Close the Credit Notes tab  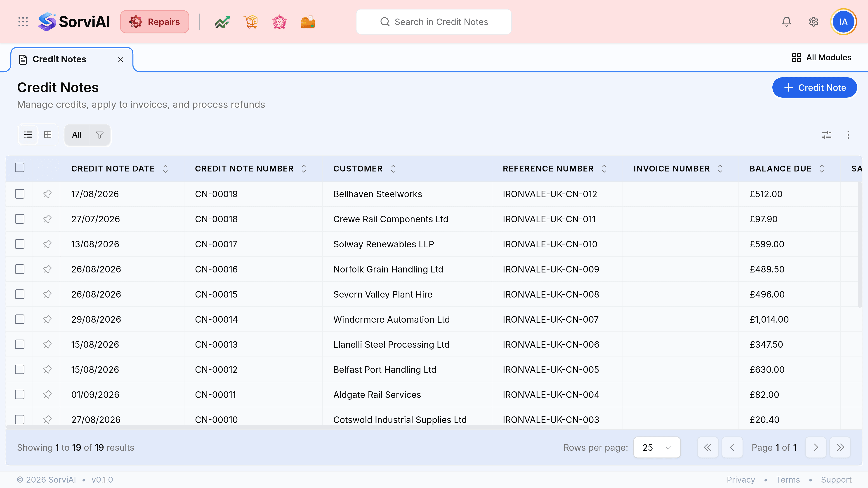[x=121, y=60]
